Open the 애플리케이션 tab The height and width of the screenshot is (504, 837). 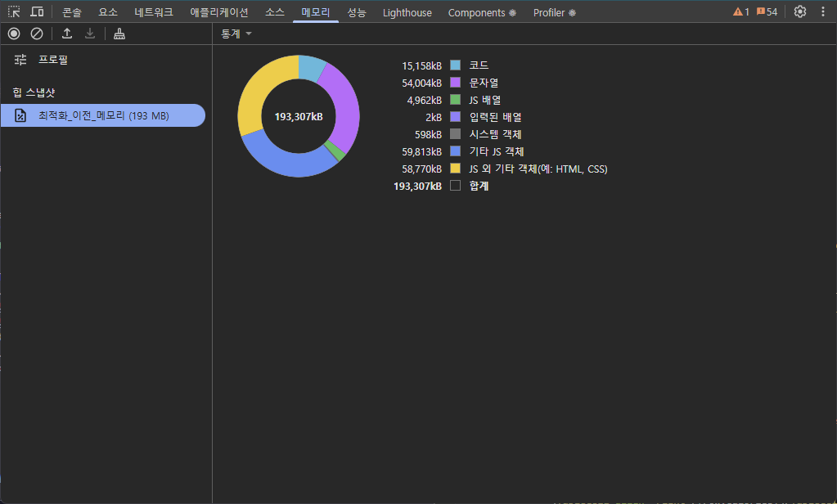click(219, 12)
